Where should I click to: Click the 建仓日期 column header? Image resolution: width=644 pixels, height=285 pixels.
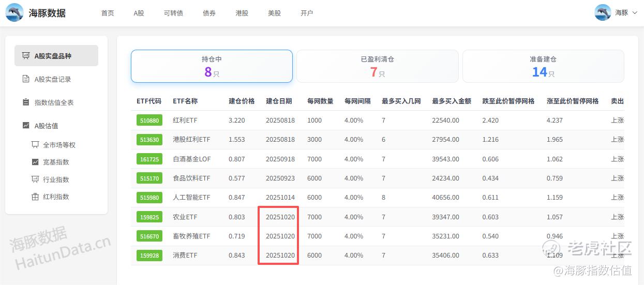coord(279,101)
